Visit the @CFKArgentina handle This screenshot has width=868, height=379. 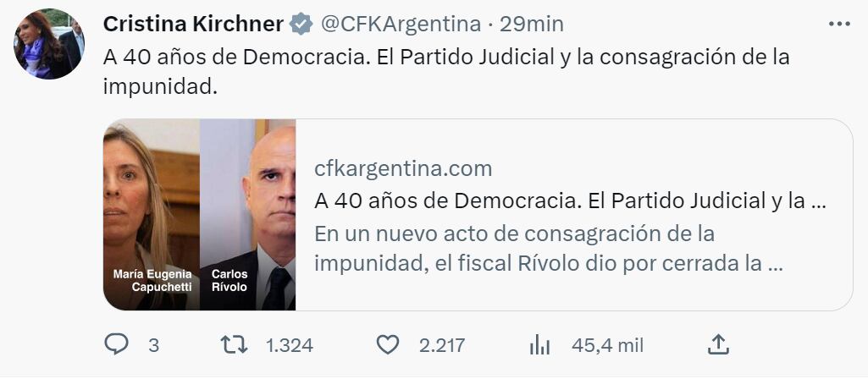[x=401, y=25]
